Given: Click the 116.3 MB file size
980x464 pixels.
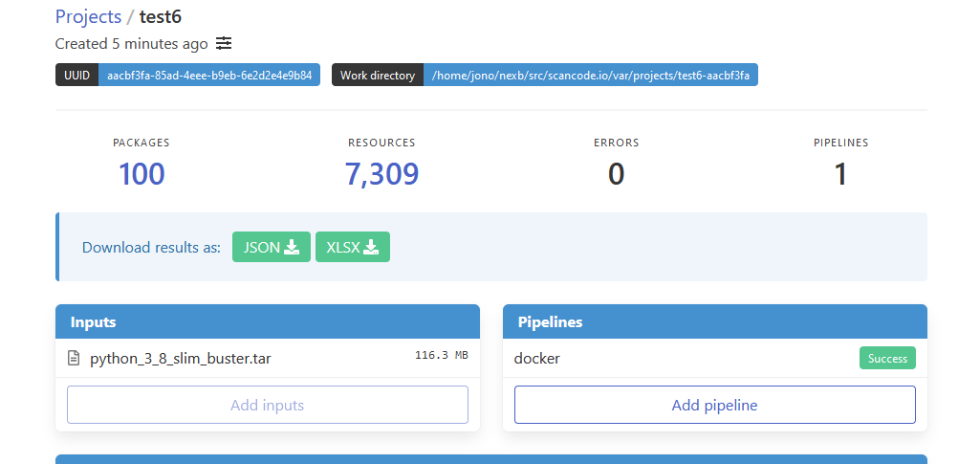Looking at the screenshot, I should [442, 355].
